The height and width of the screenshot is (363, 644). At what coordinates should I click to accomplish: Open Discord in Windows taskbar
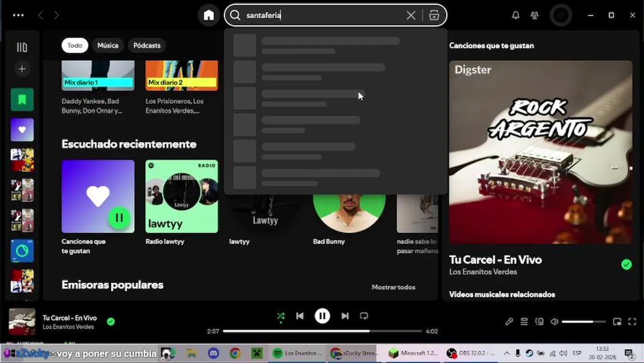213,353
